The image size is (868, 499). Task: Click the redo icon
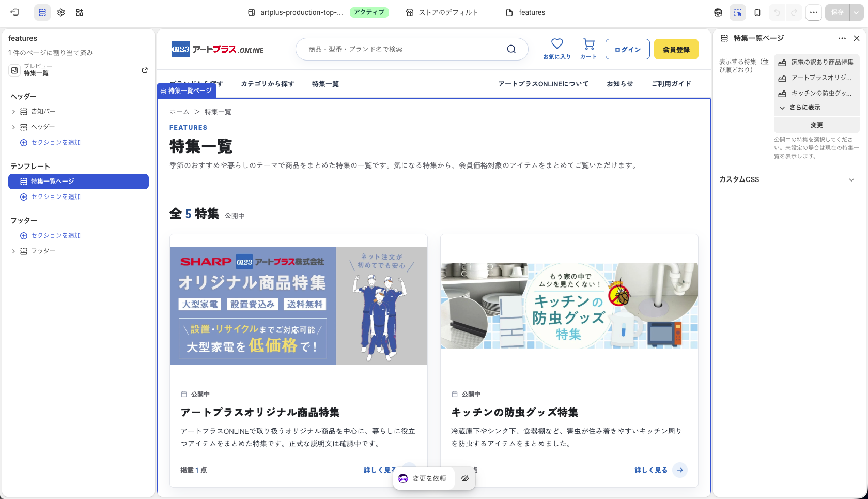[794, 12]
